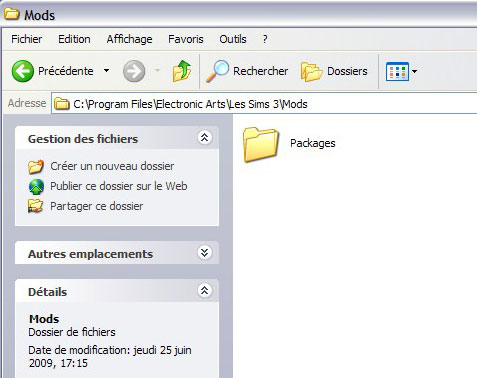
Task: Click the Détails header text
Action: (x=47, y=292)
